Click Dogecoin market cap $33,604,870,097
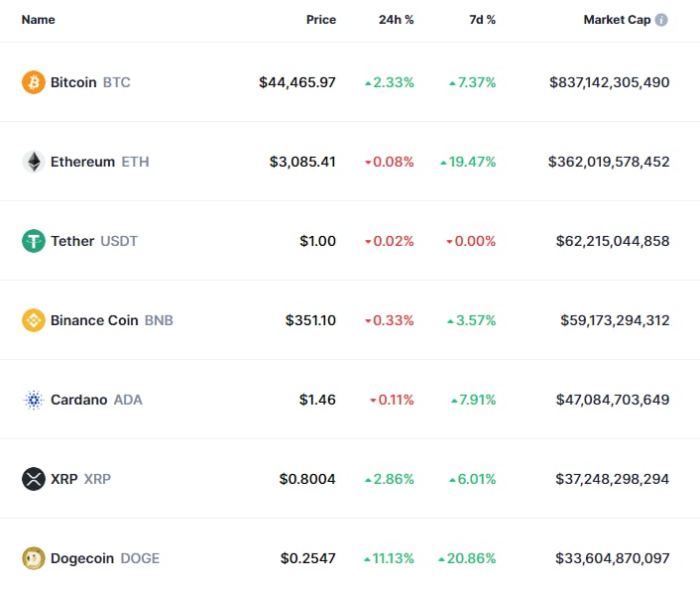 pyautogui.click(x=613, y=558)
